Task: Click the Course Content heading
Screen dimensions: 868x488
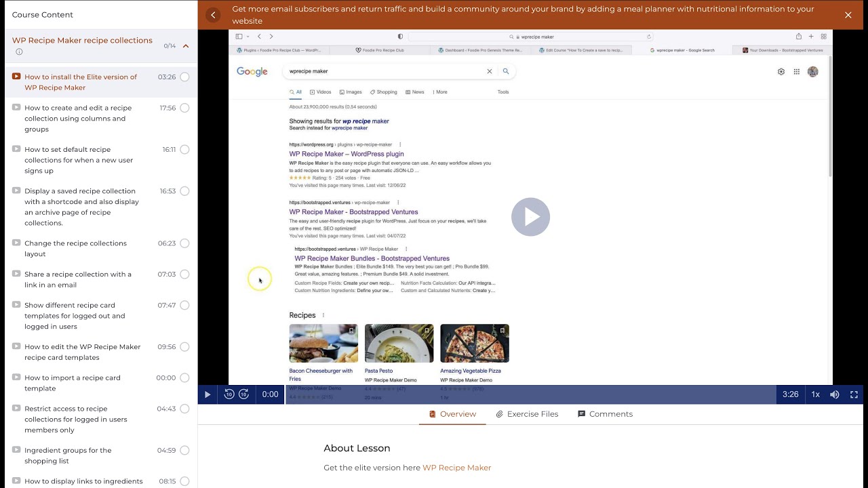Action: 43,15
